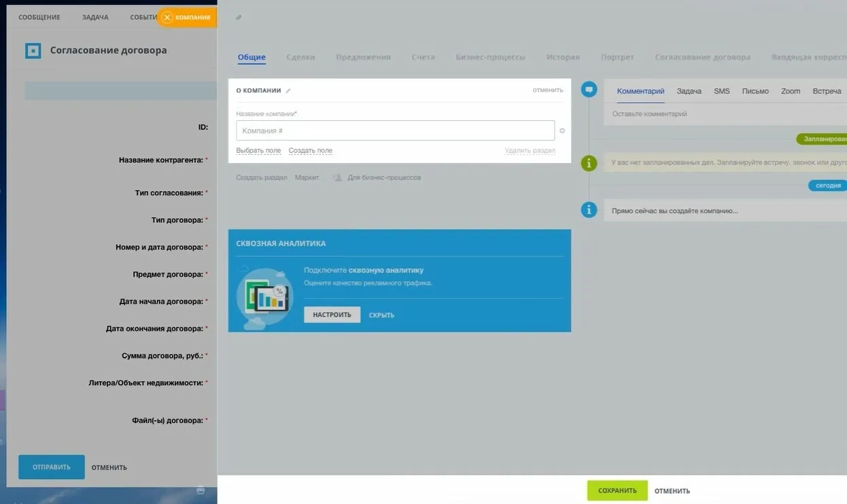
Task: Click the Для бизнес-процессов link
Action: [x=384, y=177]
